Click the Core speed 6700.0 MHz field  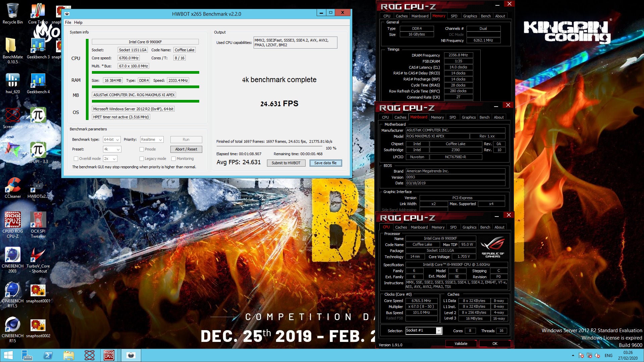129,58
